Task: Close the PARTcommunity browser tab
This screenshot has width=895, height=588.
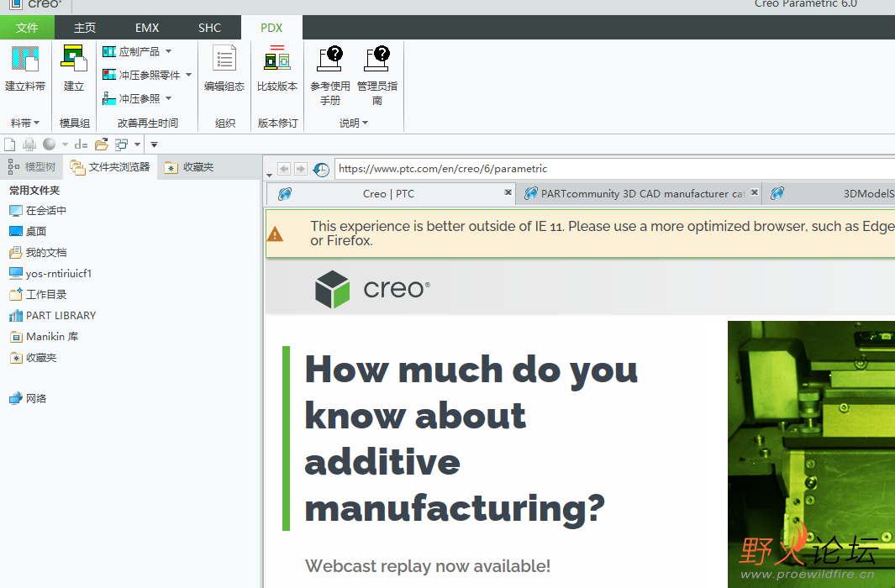Action: tap(754, 192)
